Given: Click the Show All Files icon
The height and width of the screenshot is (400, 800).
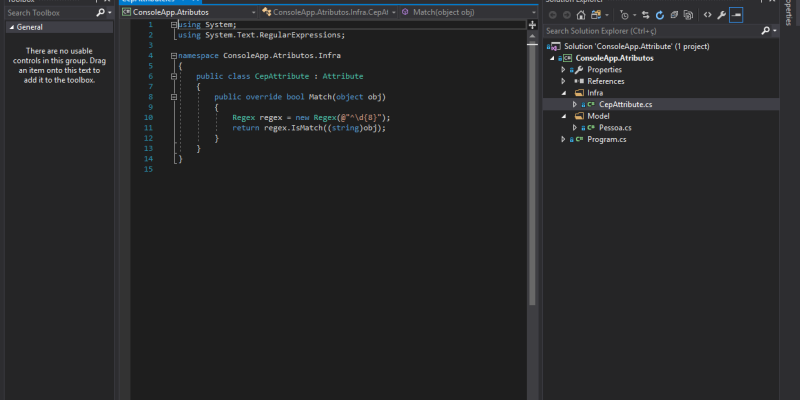Looking at the screenshot, I should tap(690, 15).
